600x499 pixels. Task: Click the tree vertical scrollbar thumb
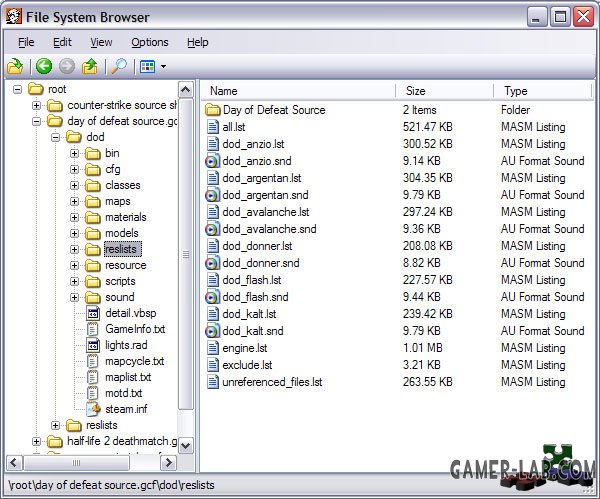(186, 254)
